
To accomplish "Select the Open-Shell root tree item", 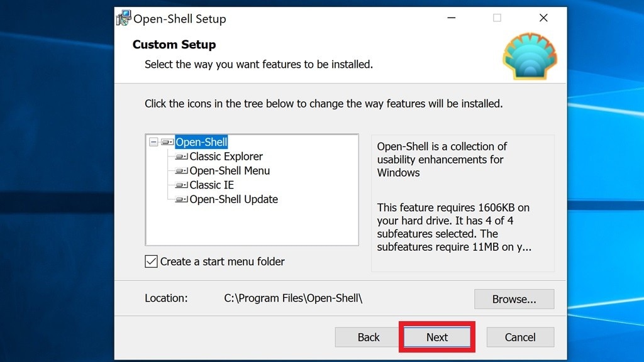I will 201,142.
